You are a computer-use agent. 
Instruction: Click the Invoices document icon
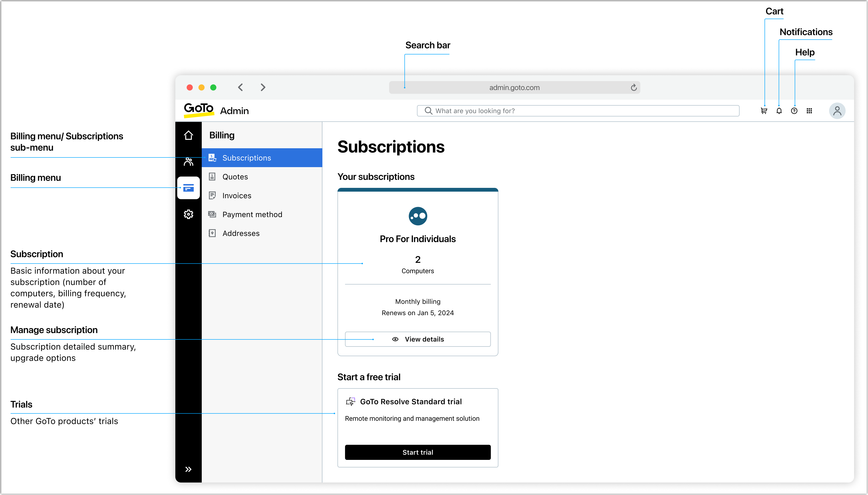coord(212,195)
